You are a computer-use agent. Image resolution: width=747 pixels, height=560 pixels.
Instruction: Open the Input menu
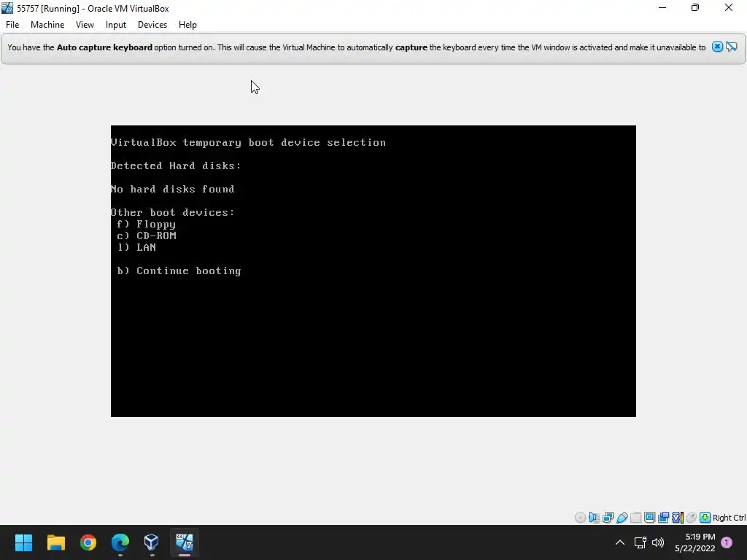click(116, 25)
